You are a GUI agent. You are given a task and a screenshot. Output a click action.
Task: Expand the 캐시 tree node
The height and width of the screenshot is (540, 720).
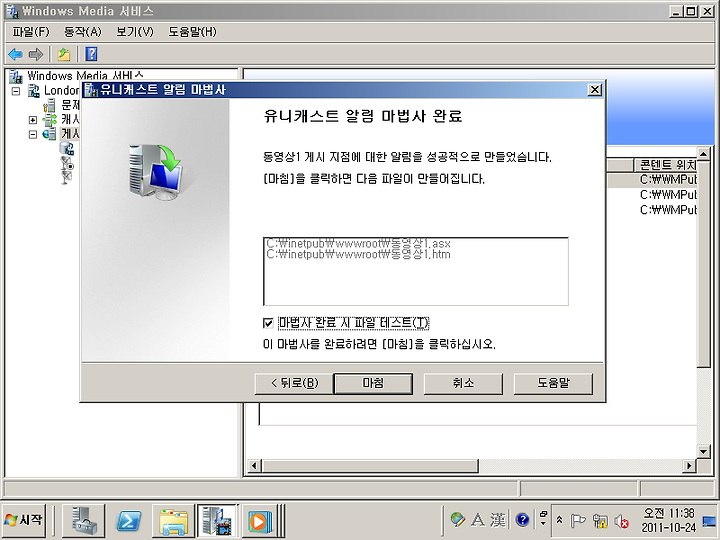coord(33,120)
